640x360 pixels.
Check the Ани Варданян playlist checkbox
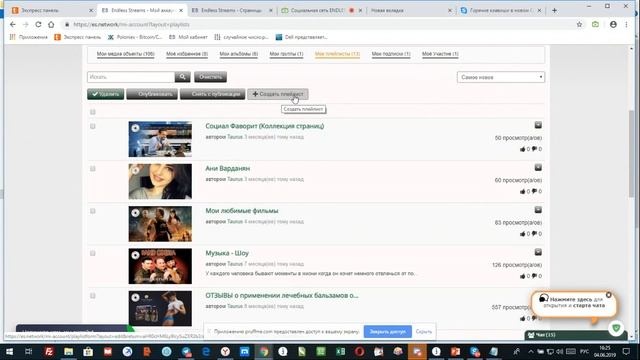click(93, 169)
